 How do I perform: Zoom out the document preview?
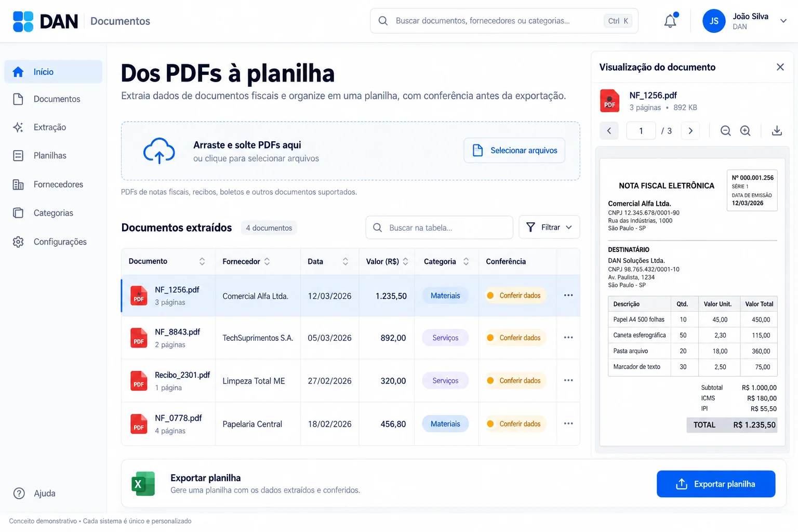point(726,131)
